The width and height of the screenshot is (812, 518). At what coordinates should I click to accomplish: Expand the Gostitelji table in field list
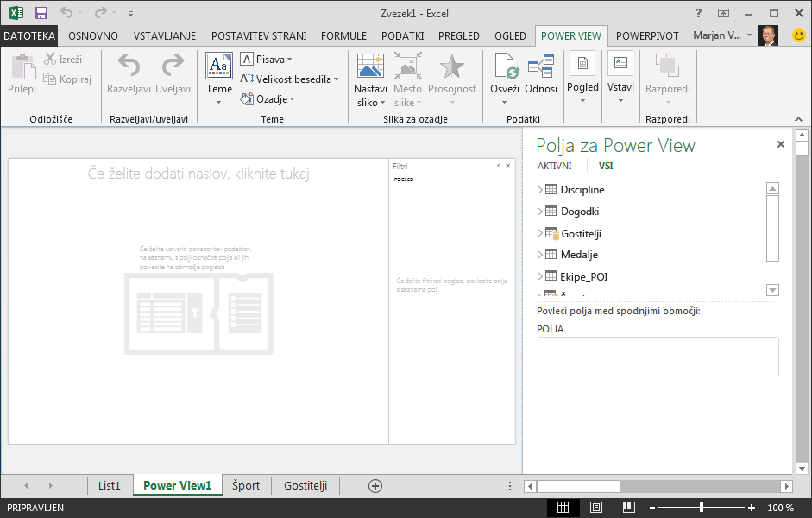539,233
